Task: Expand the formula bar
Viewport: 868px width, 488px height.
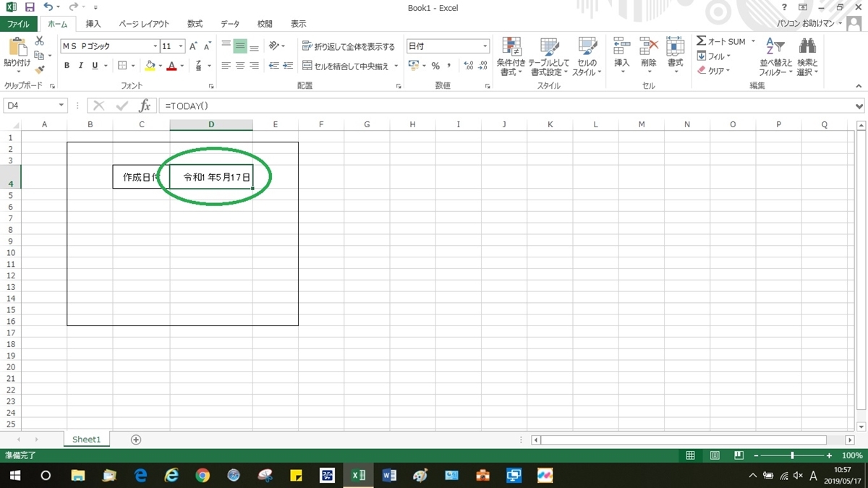Action: [859, 106]
